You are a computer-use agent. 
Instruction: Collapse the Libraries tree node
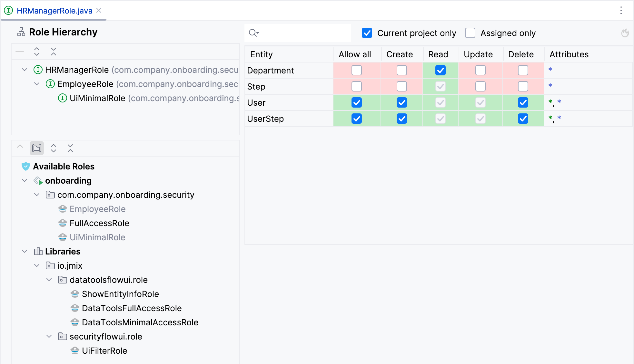pos(25,251)
